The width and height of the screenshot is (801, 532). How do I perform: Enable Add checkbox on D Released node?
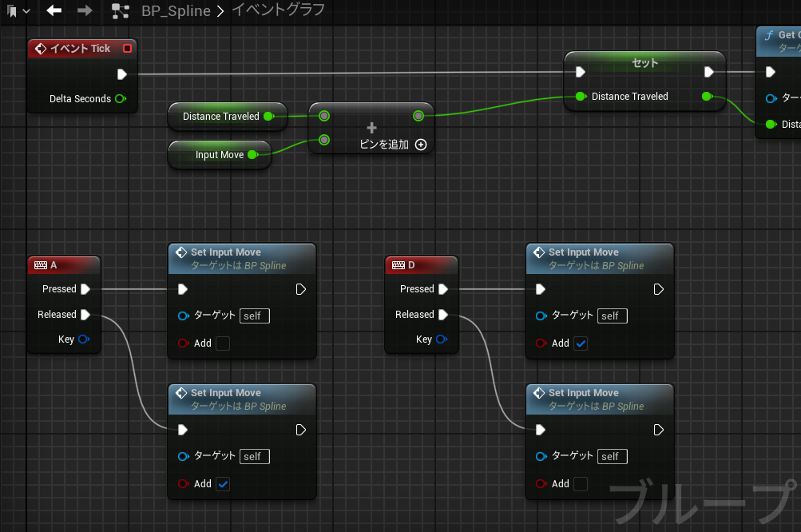pyautogui.click(x=581, y=484)
